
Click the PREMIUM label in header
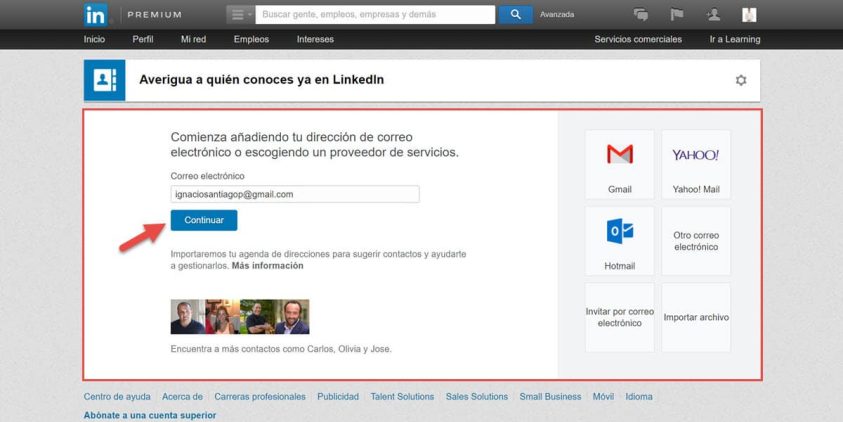pos(154,15)
